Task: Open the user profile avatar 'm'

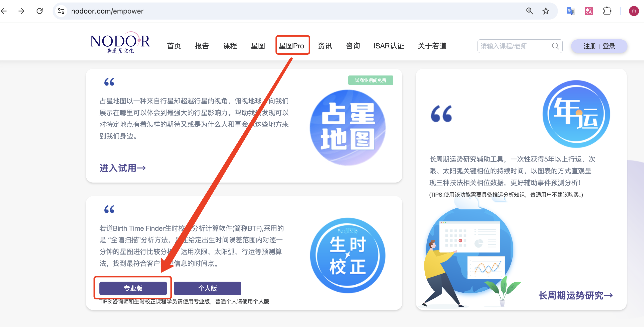Action: pyautogui.click(x=634, y=11)
